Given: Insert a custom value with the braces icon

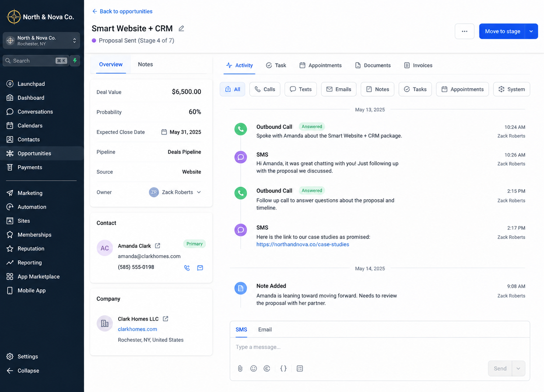Looking at the screenshot, I should click(x=283, y=368).
